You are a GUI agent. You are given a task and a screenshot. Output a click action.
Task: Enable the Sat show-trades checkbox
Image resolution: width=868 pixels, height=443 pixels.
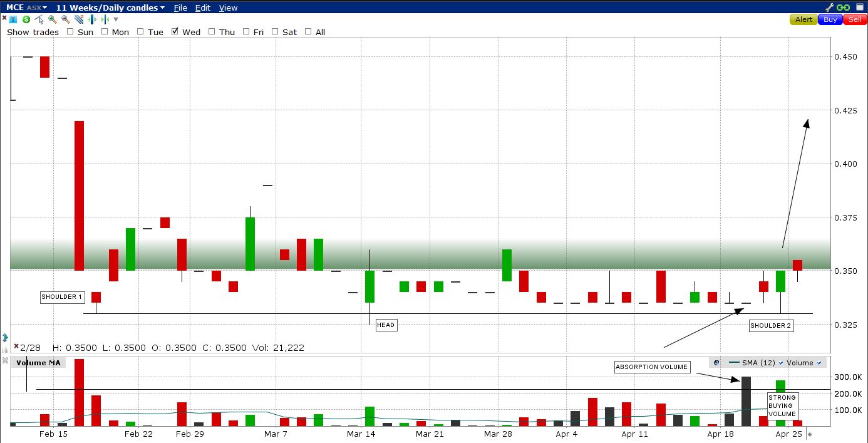point(275,31)
